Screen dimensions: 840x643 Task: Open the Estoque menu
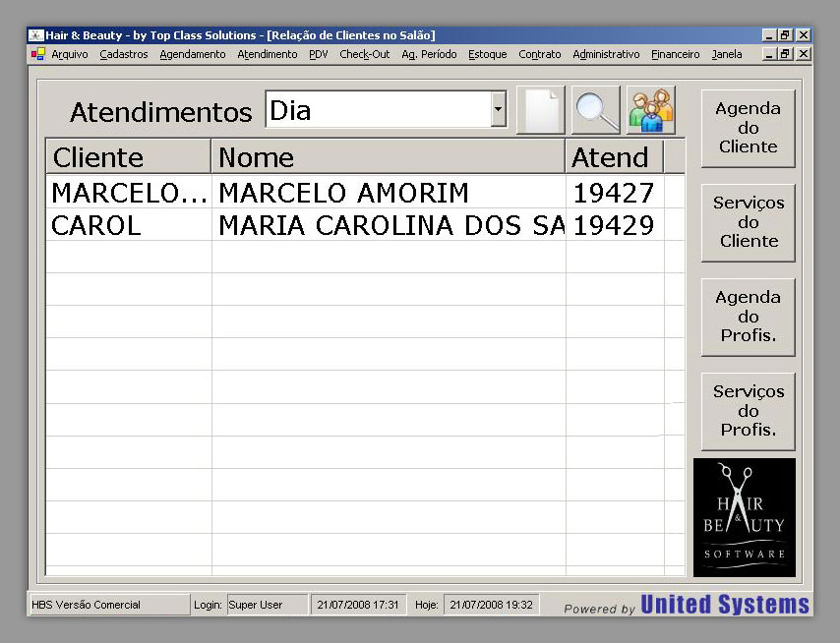488,54
